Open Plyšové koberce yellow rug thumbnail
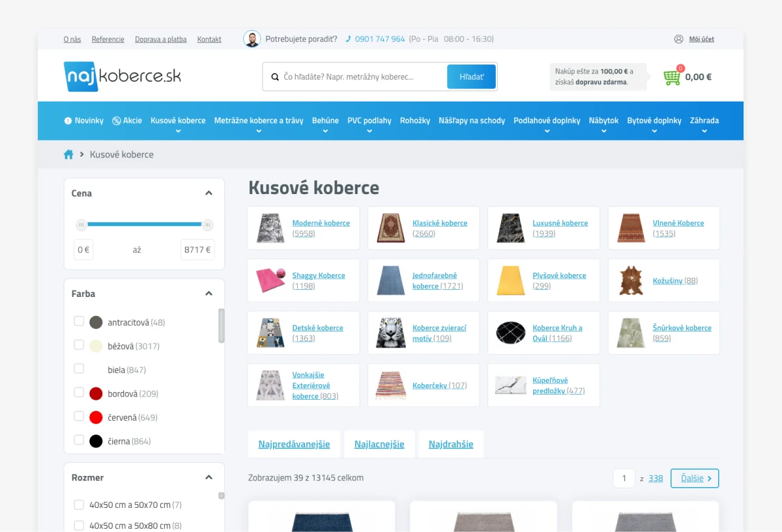782x532 pixels. (x=511, y=281)
